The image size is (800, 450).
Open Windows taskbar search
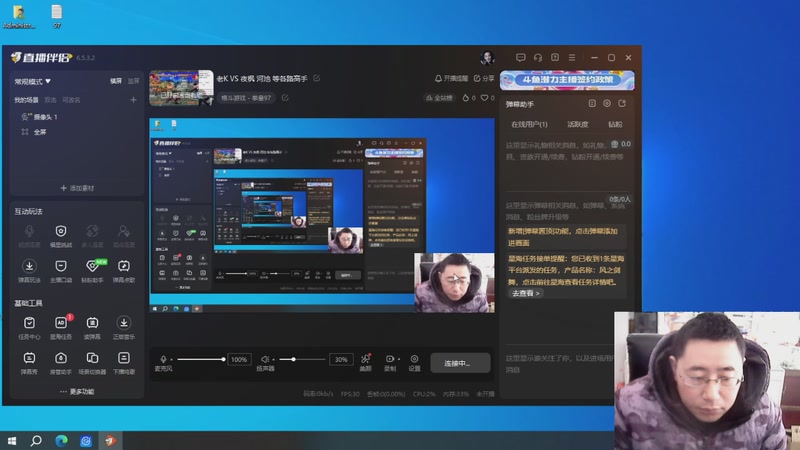[x=36, y=440]
